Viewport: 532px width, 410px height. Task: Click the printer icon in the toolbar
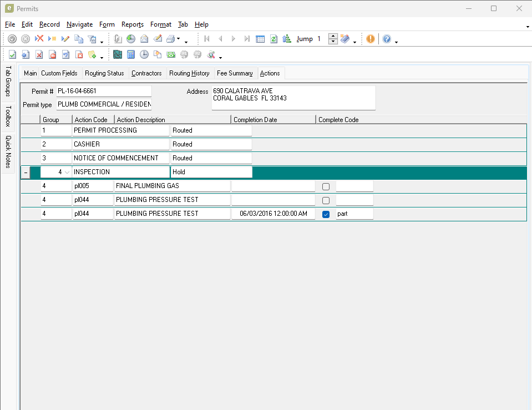click(171, 39)
